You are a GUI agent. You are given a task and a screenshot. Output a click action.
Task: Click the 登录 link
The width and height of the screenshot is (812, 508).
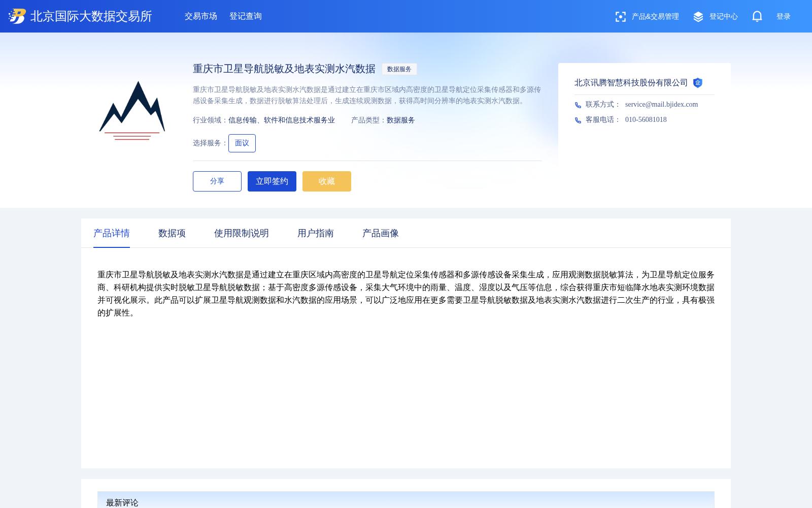[x=784, y=17]
